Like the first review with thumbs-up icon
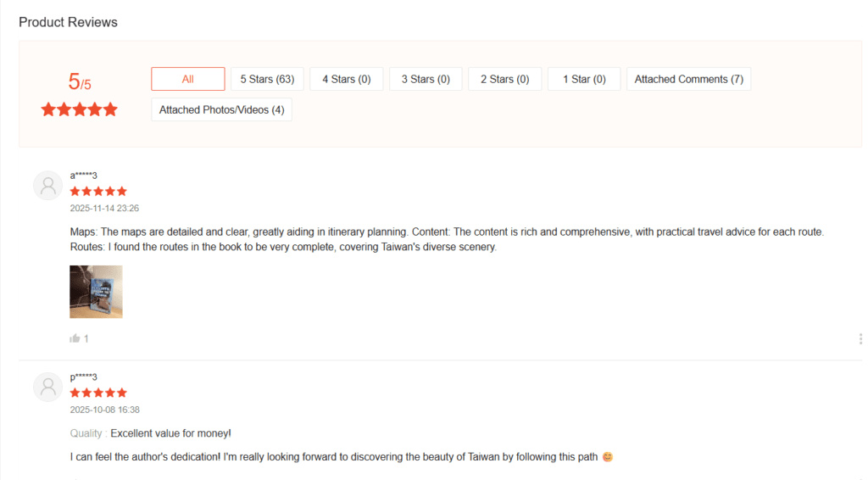This screenshot has width=868, height=480. 75,338
